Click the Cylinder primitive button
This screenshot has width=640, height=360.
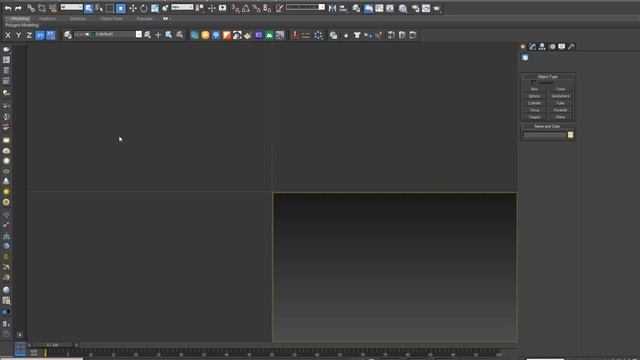534,103
